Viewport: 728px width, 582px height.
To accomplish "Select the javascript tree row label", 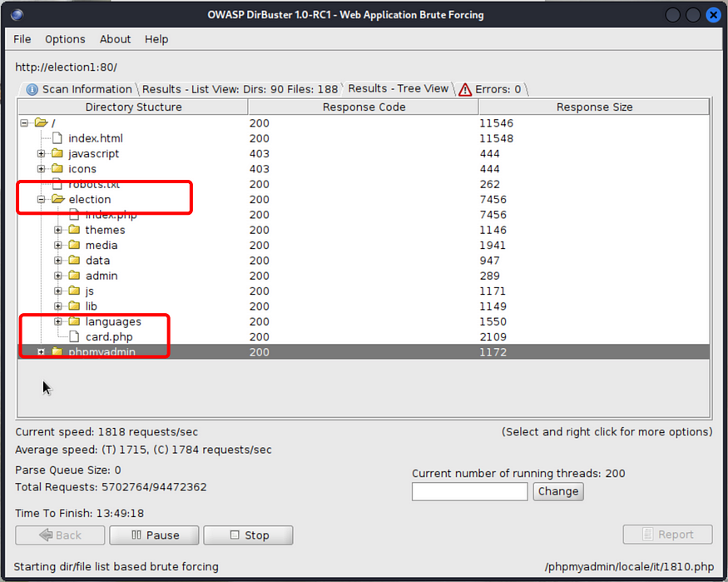I will coord(94,154).
